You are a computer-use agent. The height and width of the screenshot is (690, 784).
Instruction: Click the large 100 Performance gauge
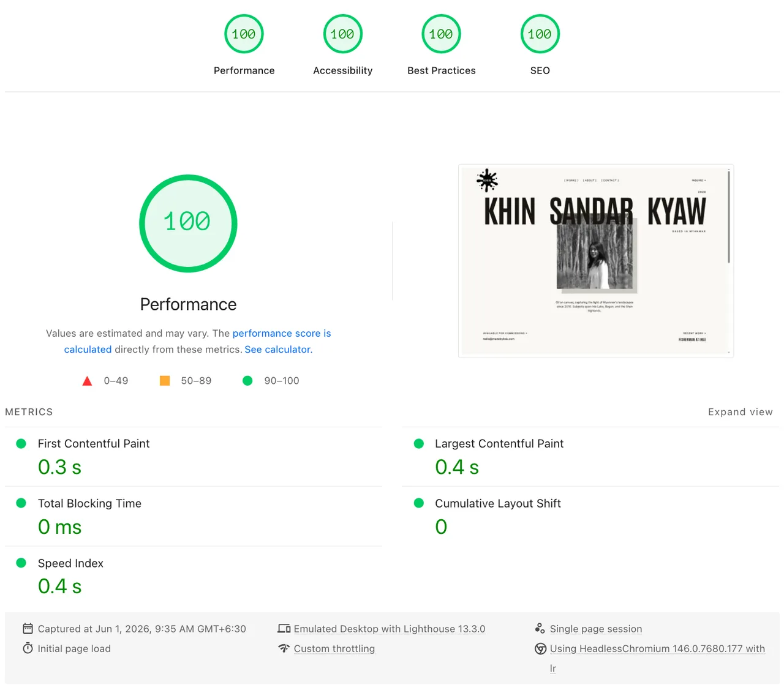point(188,223)
